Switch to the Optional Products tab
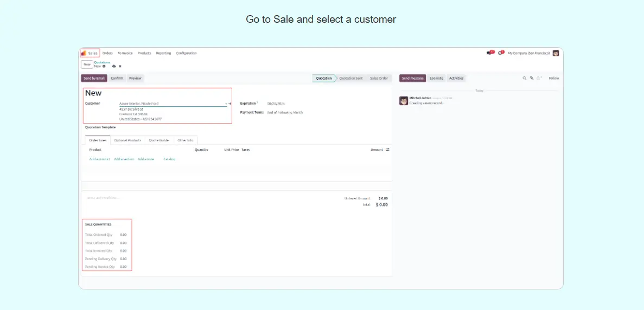This screenshot has height=310, width=644. (127, 140)
